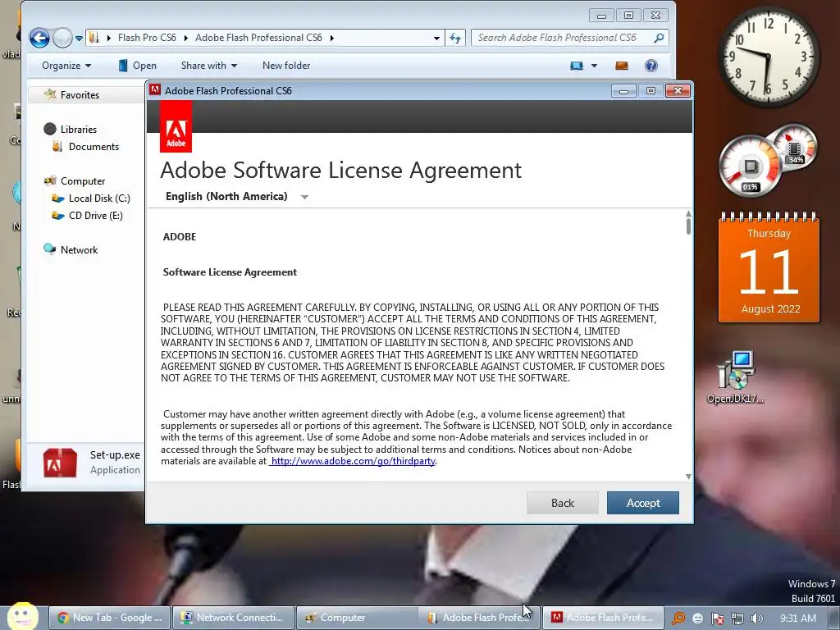Switch to New Tab - Google Chrome taskbar button
The width and height of the screenshot is (840, 630).
[109, 618]
